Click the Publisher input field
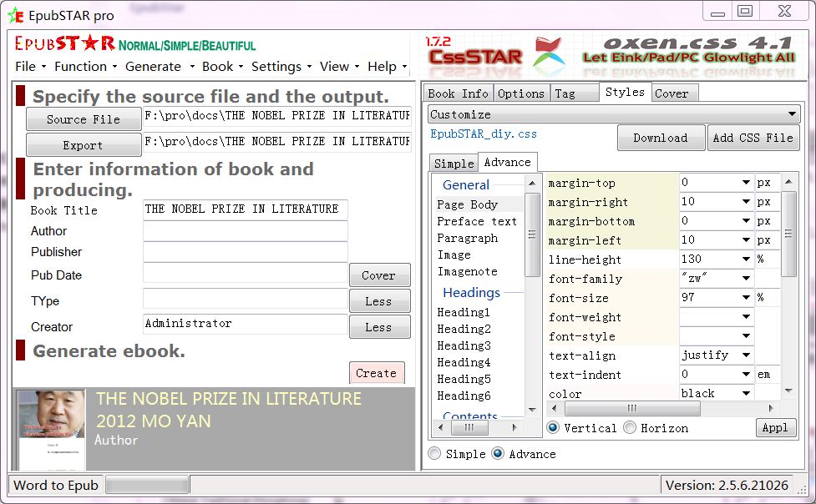Viewport: 816px width, 504px height. 245,252
